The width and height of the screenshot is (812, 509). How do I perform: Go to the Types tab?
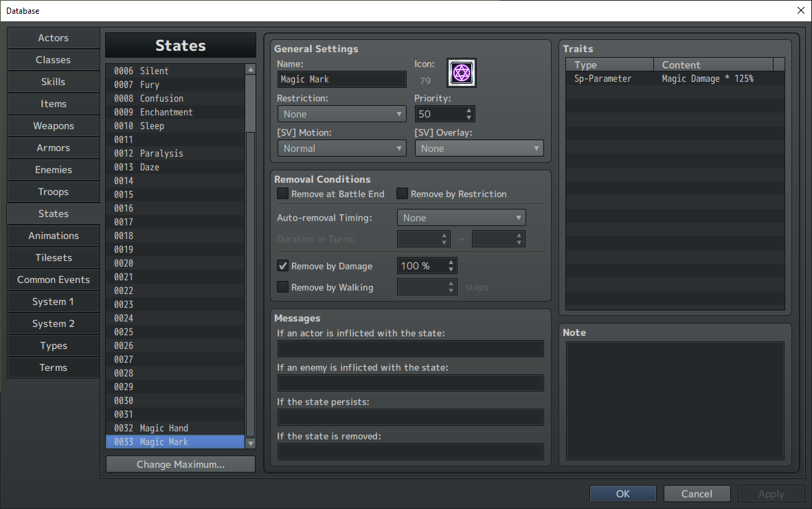[54, 346]
